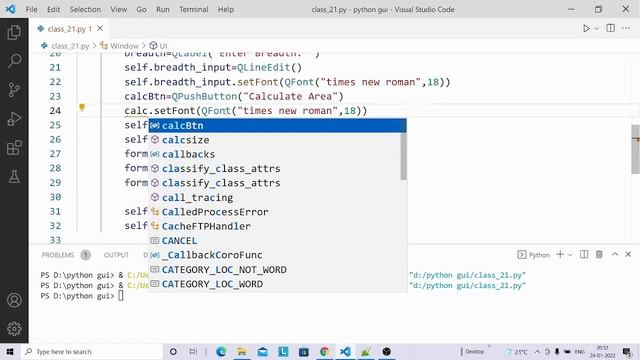Open the Explorer view in activity bar
The image size is (640, 360).
coord(14,32)
